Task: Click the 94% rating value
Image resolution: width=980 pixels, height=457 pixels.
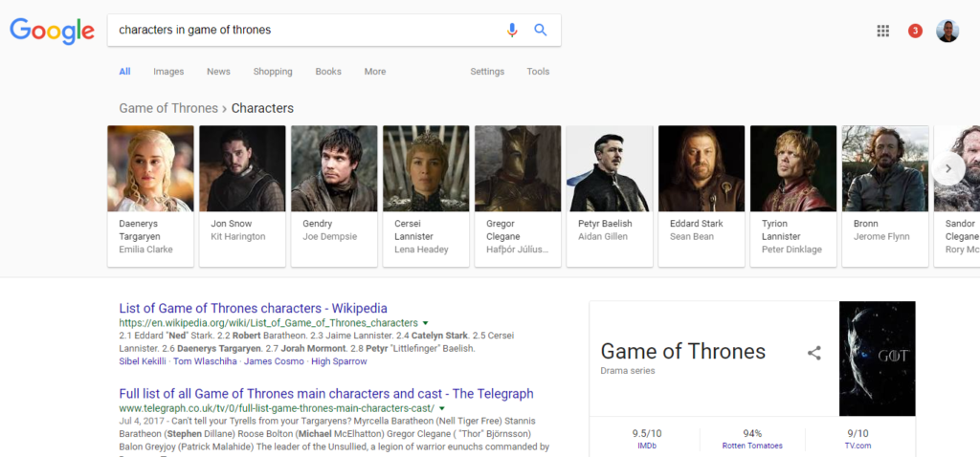Action: click(752, 433)
